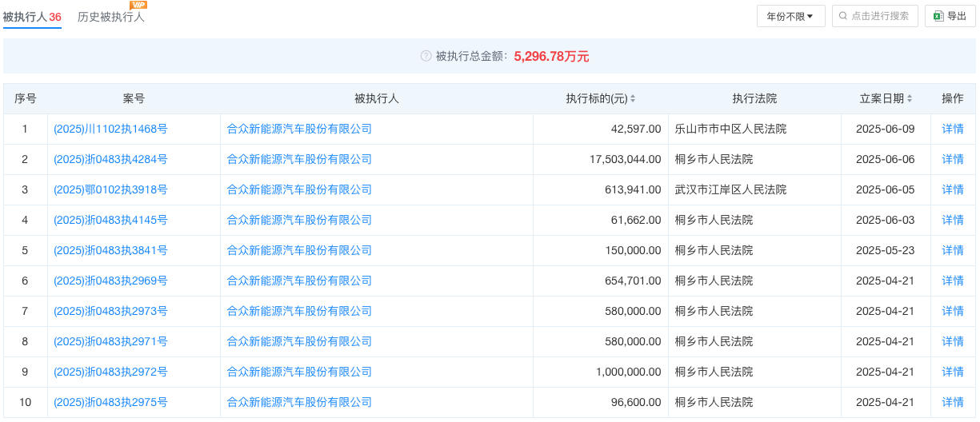Image resolution: width=980 pixels, height=422 pixels.
Task: Click the amount 654,701.00
Action: pyautogui.click(x=633, y=281)
